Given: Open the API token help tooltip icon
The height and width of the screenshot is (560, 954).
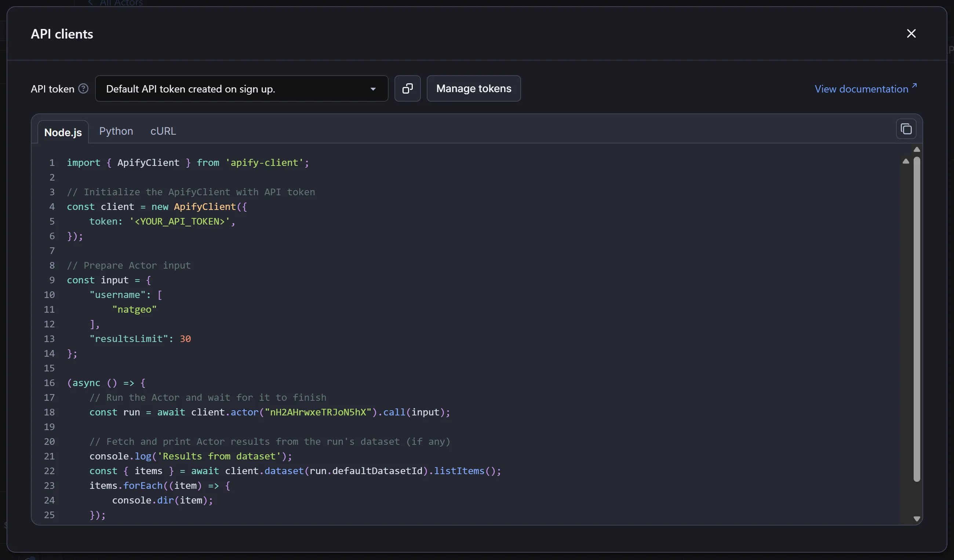Looking at the screenshot, I should (83, 88).
